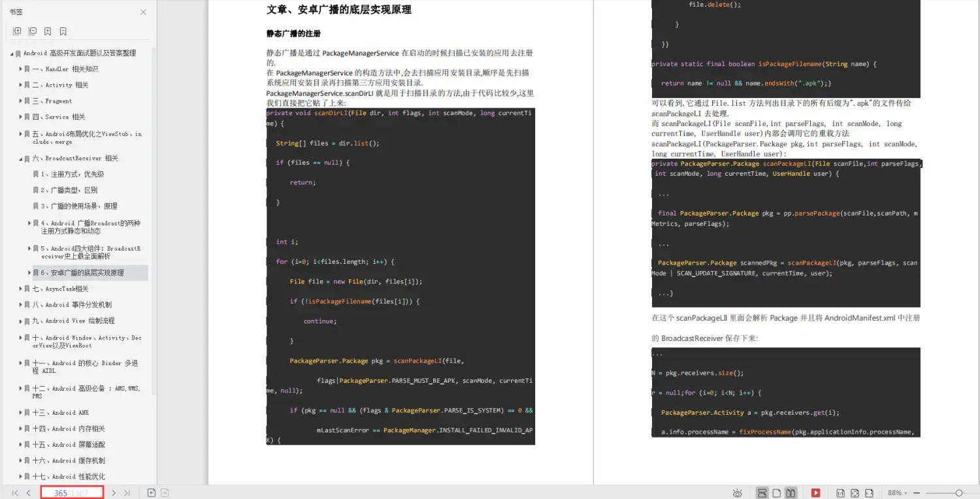Open bookmark 十四、Android 内存相关
Image resolution: width=980 pixels, height=499 pixels.
pyautogui.click(x=69, y=428)
